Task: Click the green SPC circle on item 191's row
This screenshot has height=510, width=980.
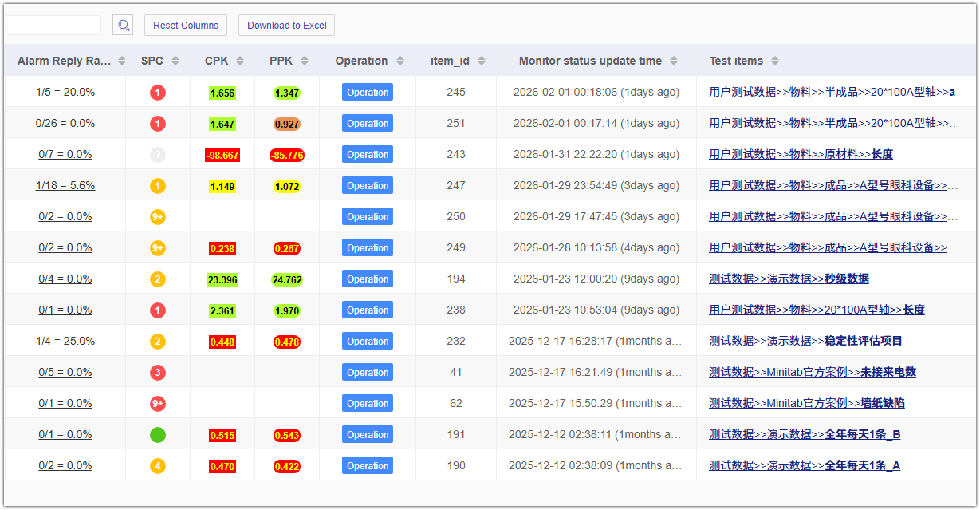Action: (157, 434)
